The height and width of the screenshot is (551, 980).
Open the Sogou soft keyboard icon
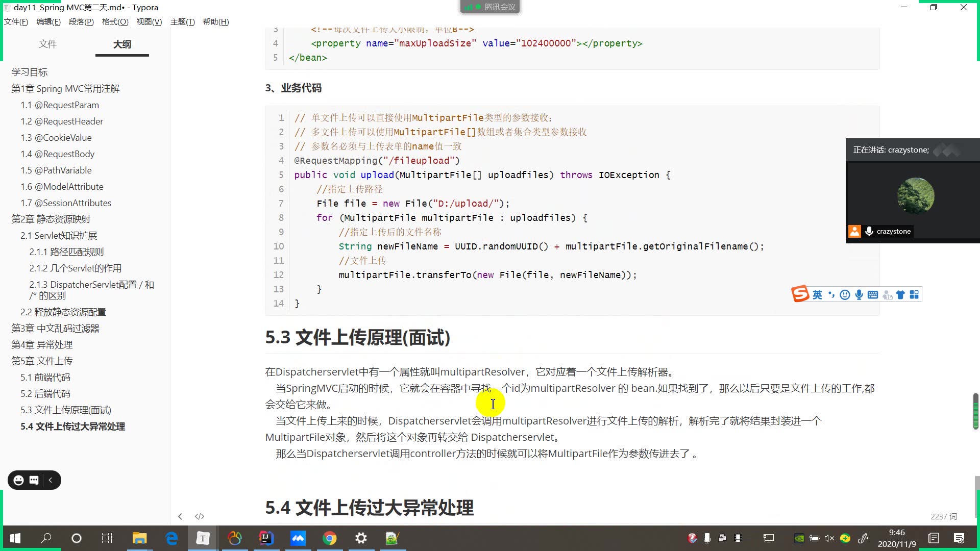tap(873, 294)
